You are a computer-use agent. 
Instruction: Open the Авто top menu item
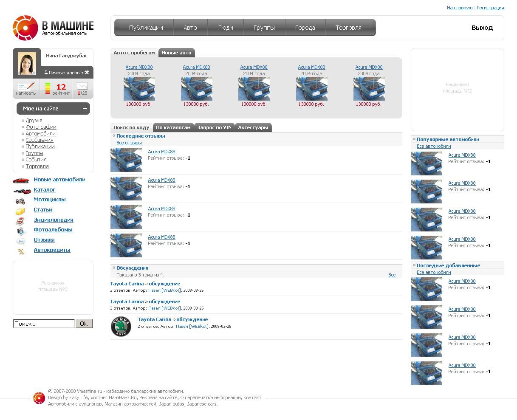tap(190, 28)
